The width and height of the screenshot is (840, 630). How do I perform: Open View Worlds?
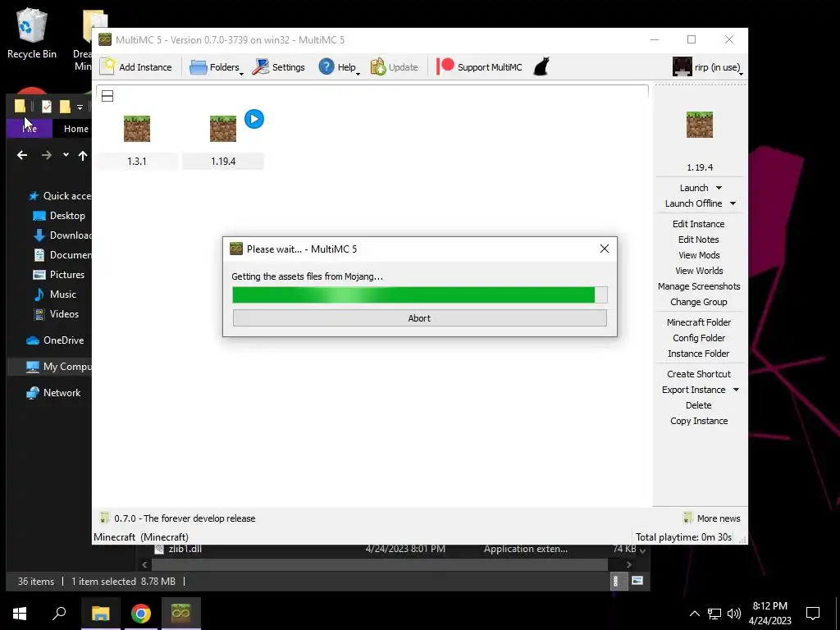699,271
